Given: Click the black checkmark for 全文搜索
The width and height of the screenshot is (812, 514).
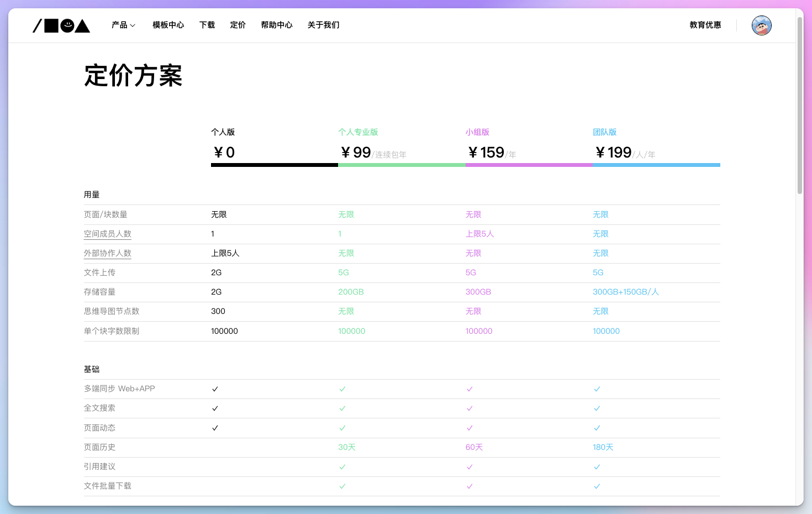Looking at the screenshot, I should [215, 408].
